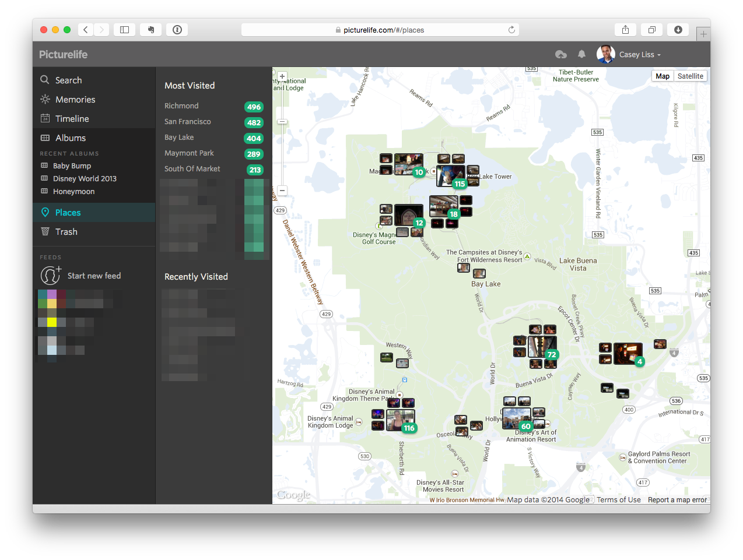
Task: Open Safari downloads icon
Action: click(x=678, y=30)
